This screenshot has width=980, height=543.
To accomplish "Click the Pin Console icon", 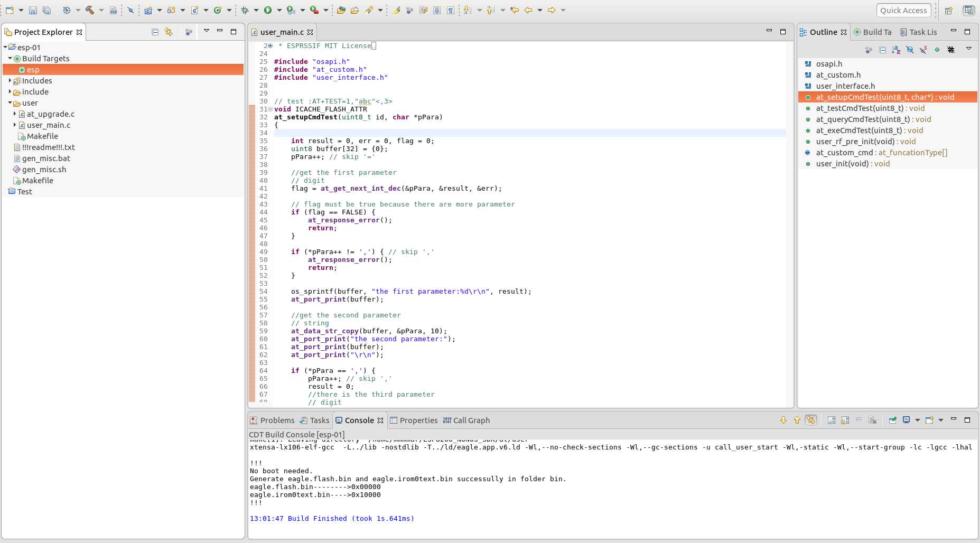I will [893, 420].
